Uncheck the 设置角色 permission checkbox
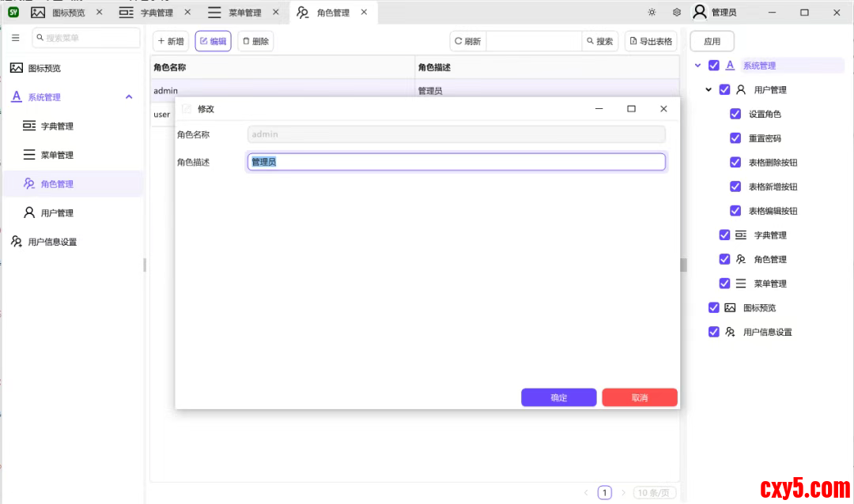This screenshot has height=504, width=854. (x=735, y=114)
